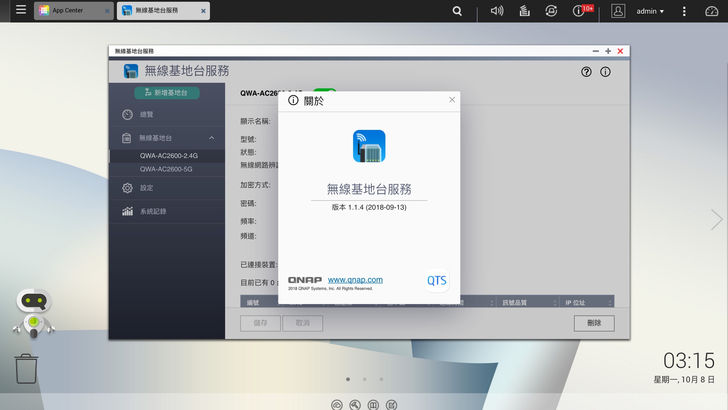Open the www.qnap.com link
The width and height of the screenshot is (728, 410).
[355, 280]
